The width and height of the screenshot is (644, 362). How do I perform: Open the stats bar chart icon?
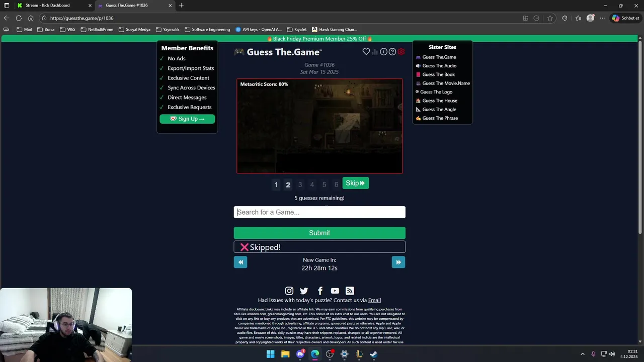[x=375, y=52]
